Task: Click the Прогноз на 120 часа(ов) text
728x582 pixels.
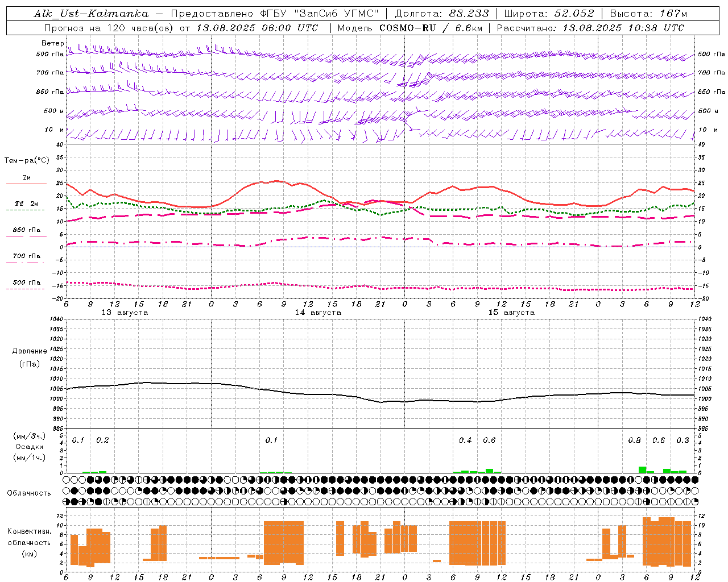Action: coord(109,28)
